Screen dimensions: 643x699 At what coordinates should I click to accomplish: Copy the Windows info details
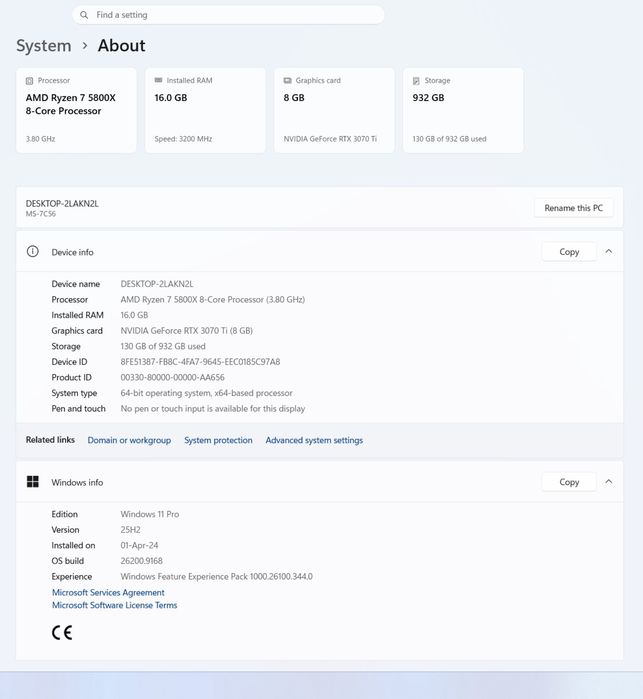coord(569,482)
